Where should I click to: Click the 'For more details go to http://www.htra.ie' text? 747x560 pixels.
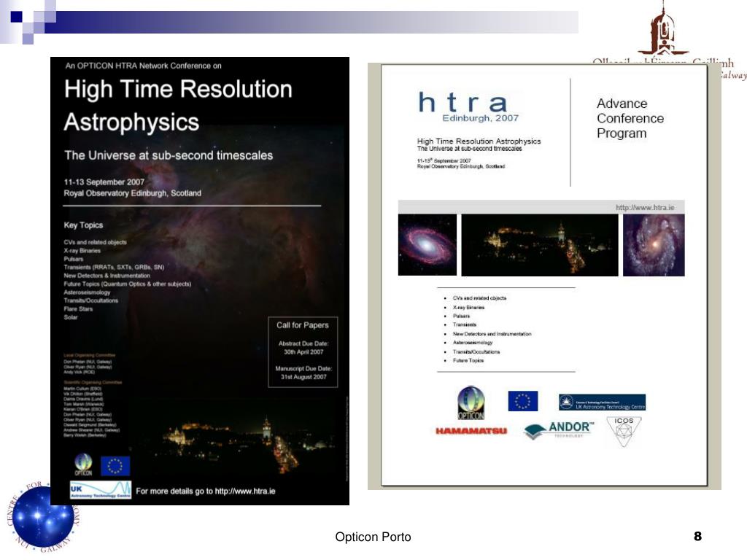[205, 491]
